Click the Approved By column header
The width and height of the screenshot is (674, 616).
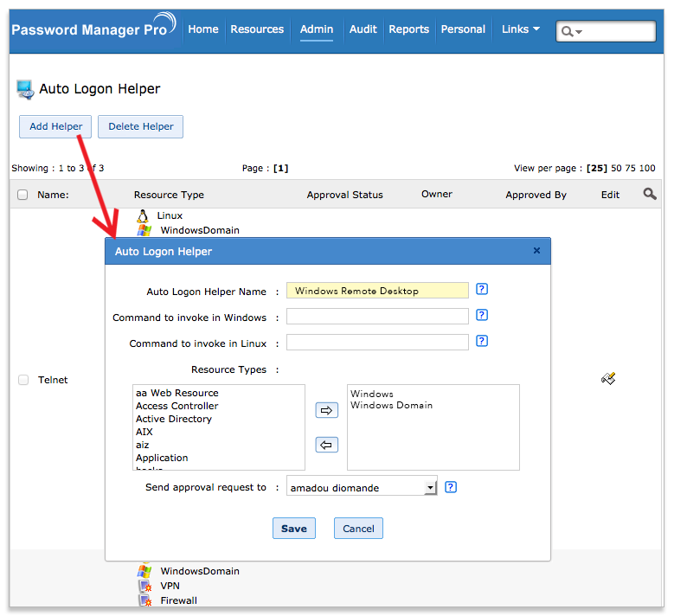(x=536, y=195)
